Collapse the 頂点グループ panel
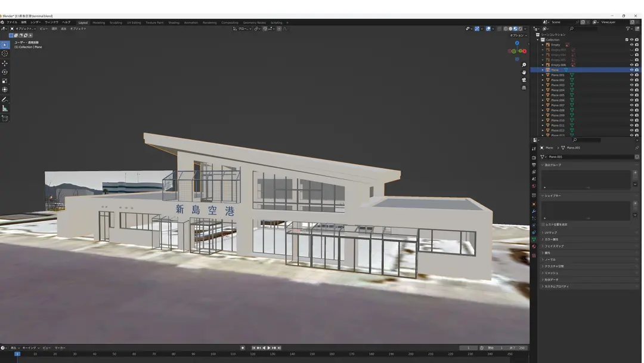 tap(589, 165)
